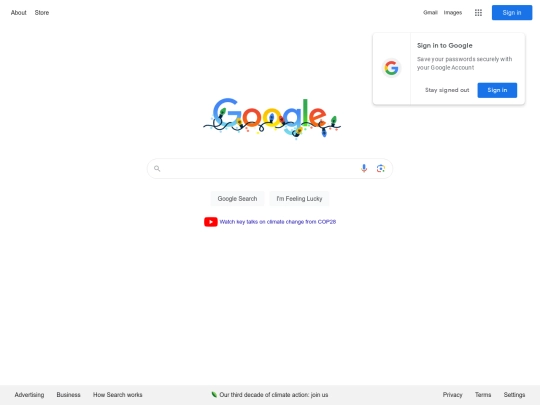Image resolution: width=540 pixels, height=405 pixels.
Task: Click the top-right blue Sign in button
Action: pyautogui.click(x=512, y=13)
